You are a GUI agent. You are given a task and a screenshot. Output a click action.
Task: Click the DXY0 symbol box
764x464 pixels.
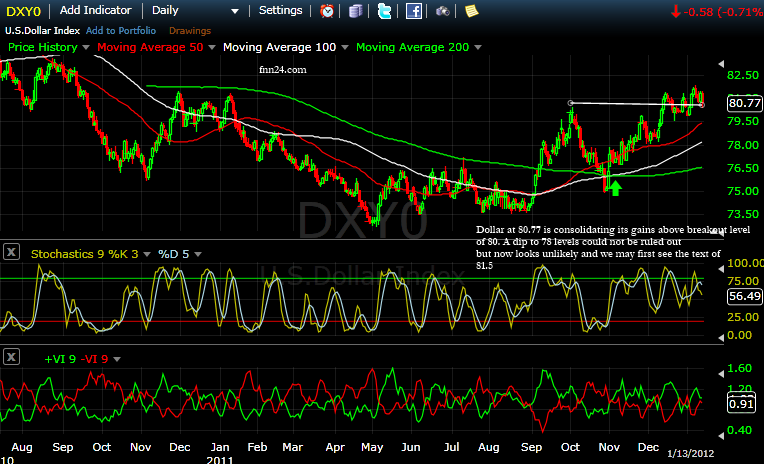23,11
